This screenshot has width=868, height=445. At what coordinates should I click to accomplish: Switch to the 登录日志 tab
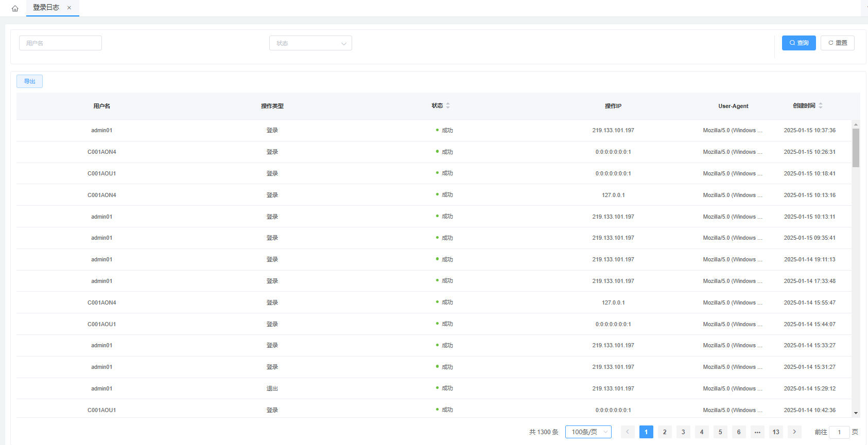(46, 8)
